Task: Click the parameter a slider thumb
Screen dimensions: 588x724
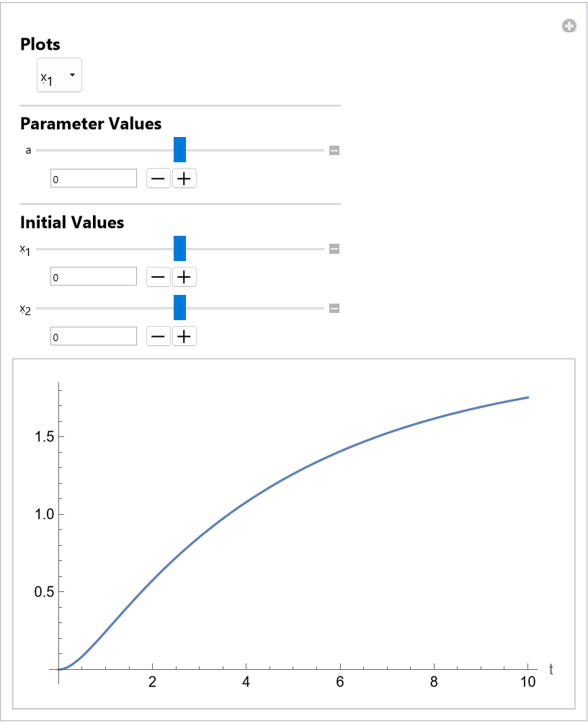Action: click(180, 150)
